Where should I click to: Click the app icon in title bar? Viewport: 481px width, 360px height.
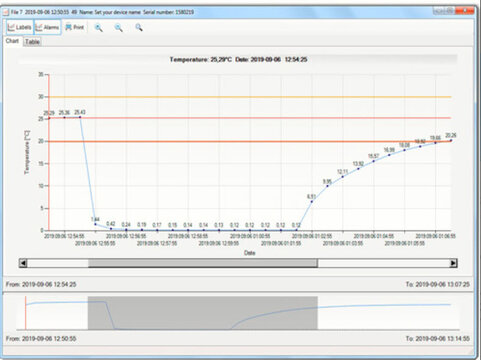[x=6, y=12]
